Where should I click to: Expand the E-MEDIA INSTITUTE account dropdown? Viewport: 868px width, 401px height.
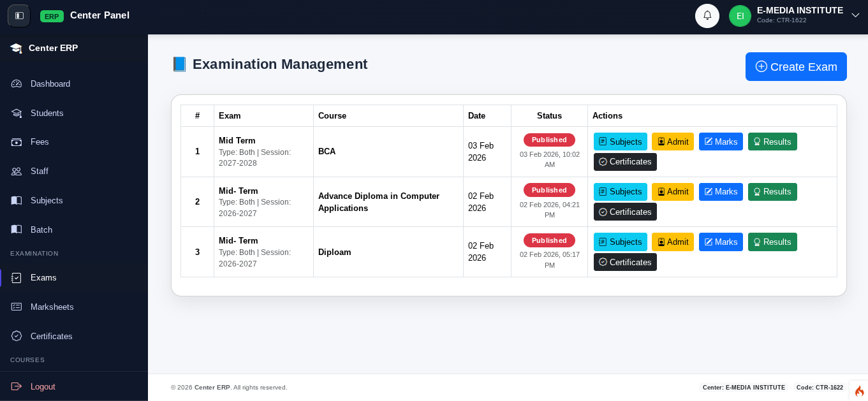coord(855,15)
